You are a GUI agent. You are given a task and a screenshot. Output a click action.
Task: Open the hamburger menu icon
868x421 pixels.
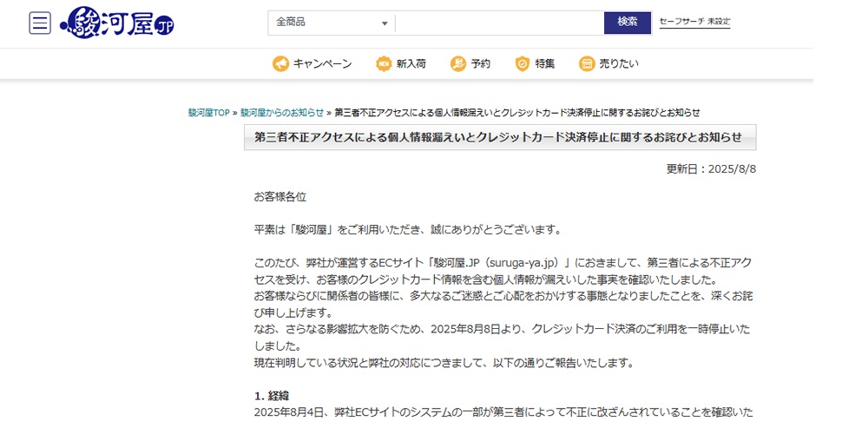(x=40, y=23)
